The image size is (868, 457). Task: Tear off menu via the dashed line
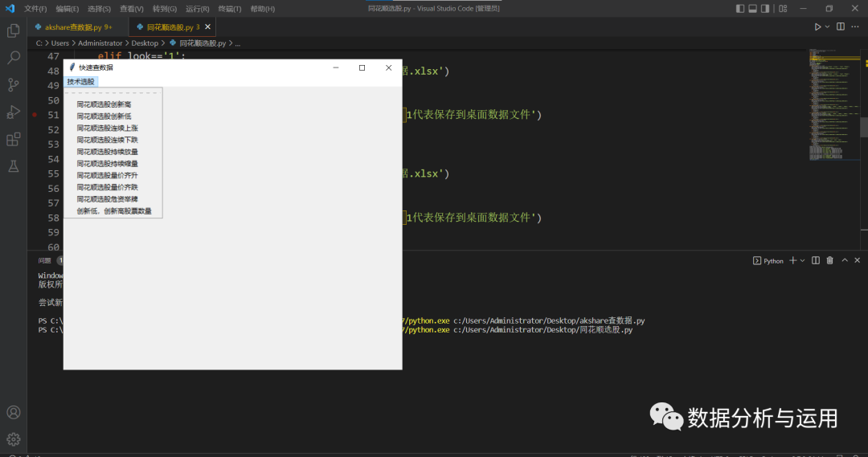click(113, 92)
